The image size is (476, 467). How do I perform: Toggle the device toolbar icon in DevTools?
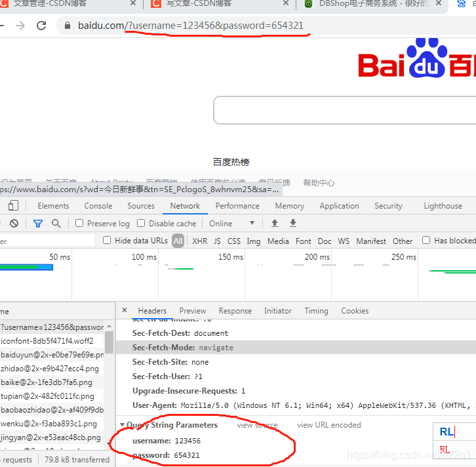click(13, 205)
